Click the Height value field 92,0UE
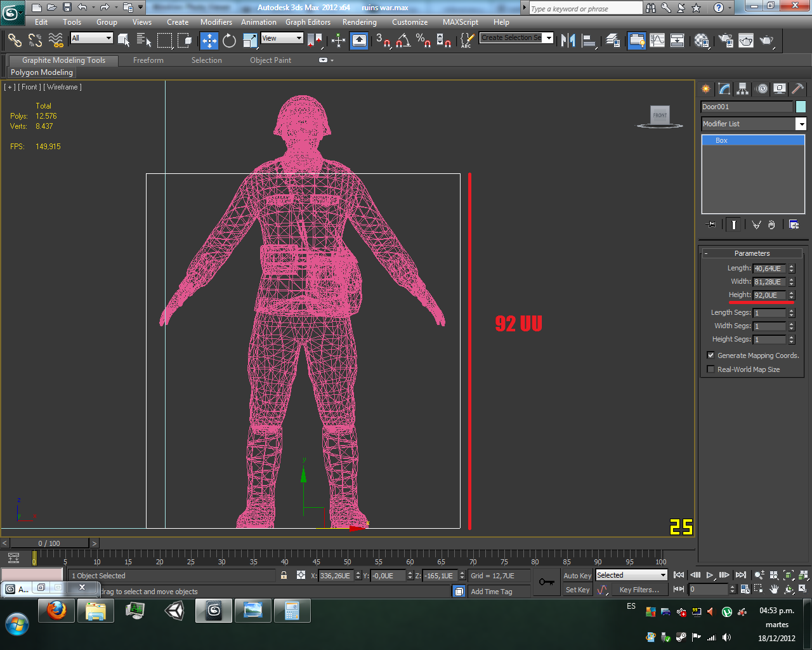The width and height of the screenshot is (812, 650). coord(769,295)
